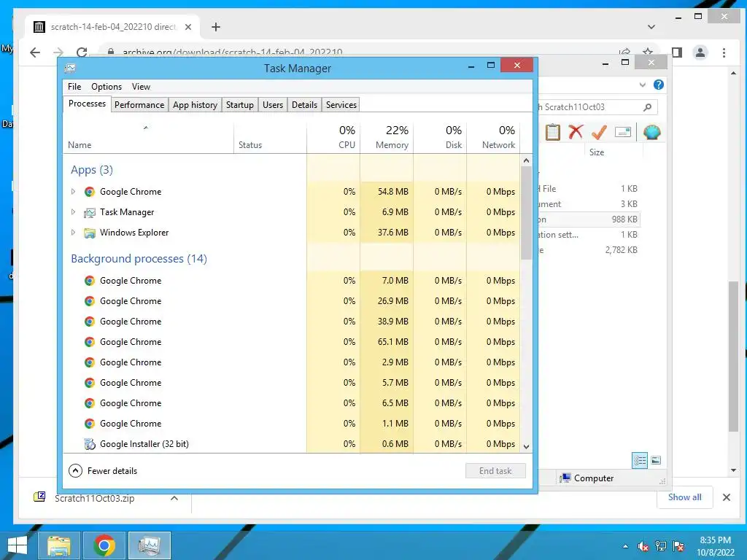Click the Chrome share page icon

pyautogui.click(x=624, y=52)
